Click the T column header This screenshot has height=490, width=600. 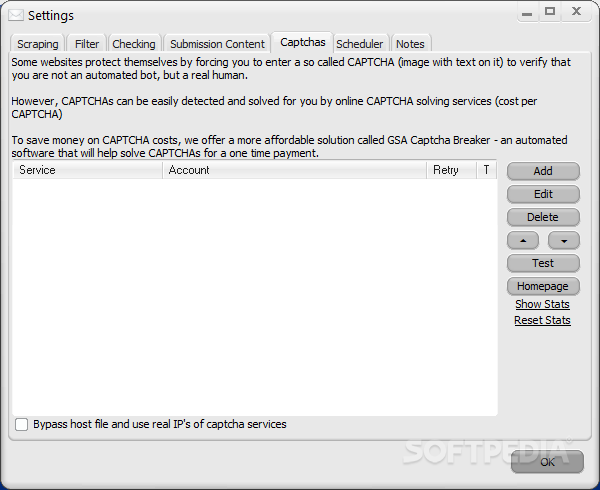(x=486, y=170)
